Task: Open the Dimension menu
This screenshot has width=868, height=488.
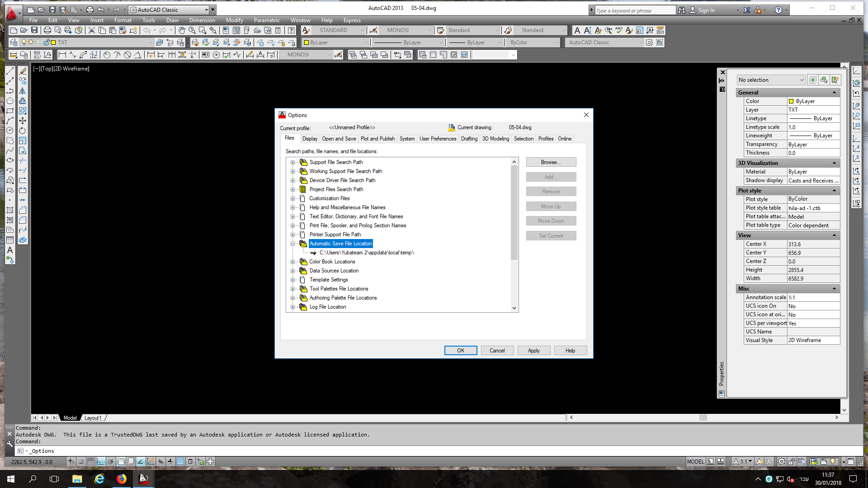Action: click(202, 20)
